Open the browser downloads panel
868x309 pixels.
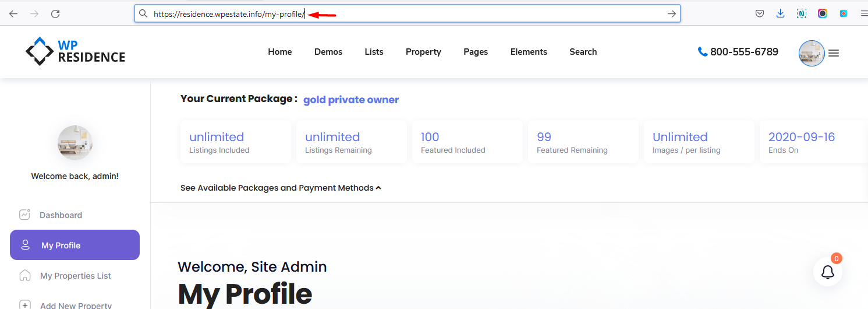tap(781, 14)
